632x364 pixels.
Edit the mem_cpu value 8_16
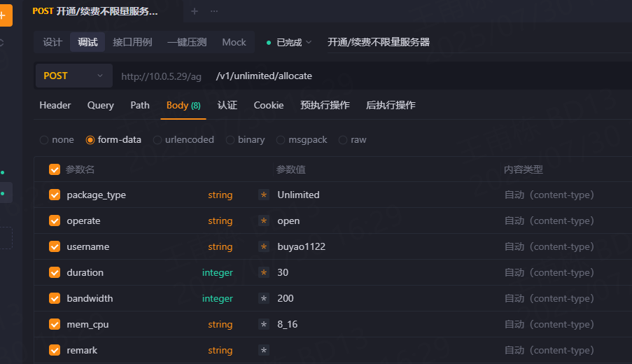(288, 325)
